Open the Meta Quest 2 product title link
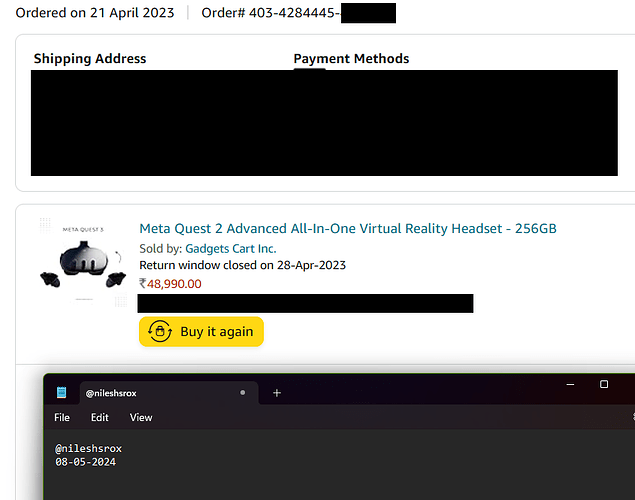Viewport: 635px width, 500px height. pyautogui.click(x=348, y=229)
